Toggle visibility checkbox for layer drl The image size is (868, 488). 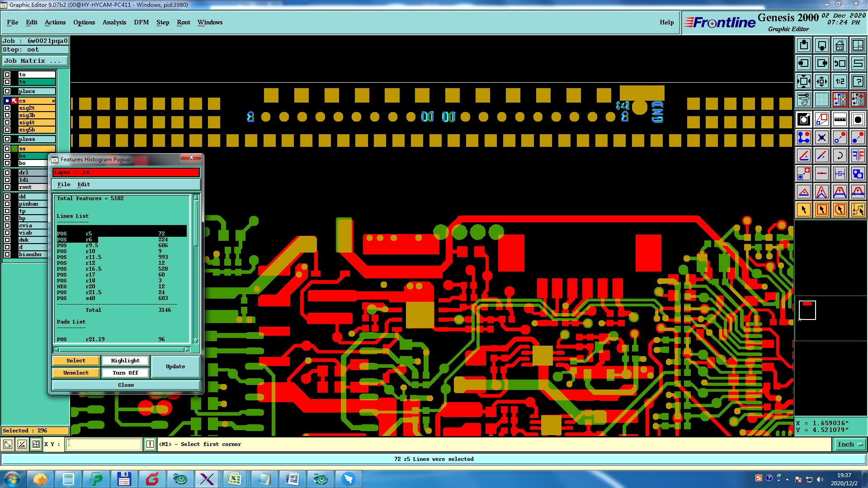click(7, 173)
